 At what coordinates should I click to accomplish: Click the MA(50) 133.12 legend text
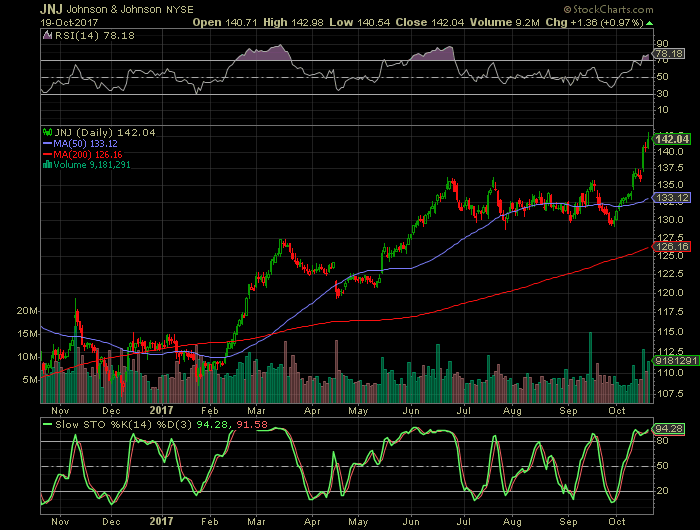85,143
